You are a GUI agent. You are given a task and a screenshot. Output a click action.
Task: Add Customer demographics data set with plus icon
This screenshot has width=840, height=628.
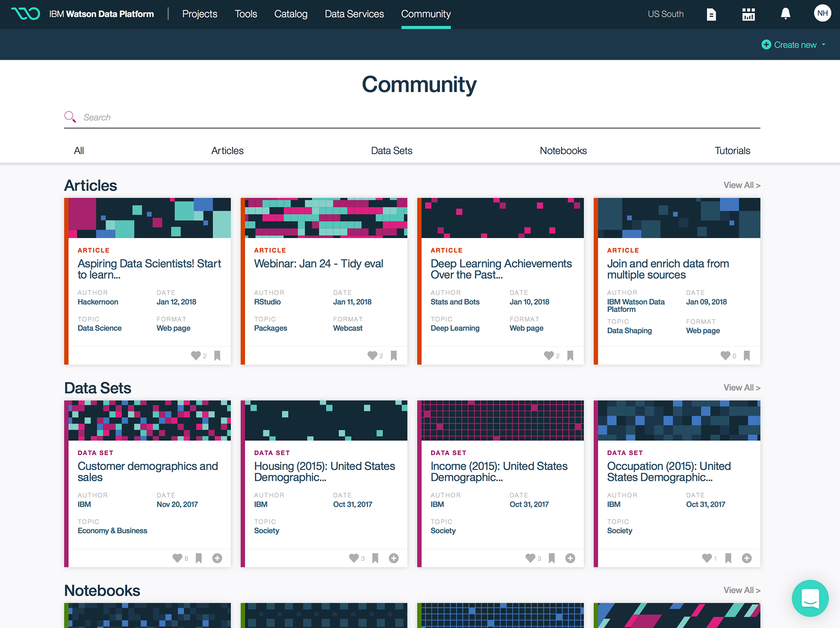217,558
